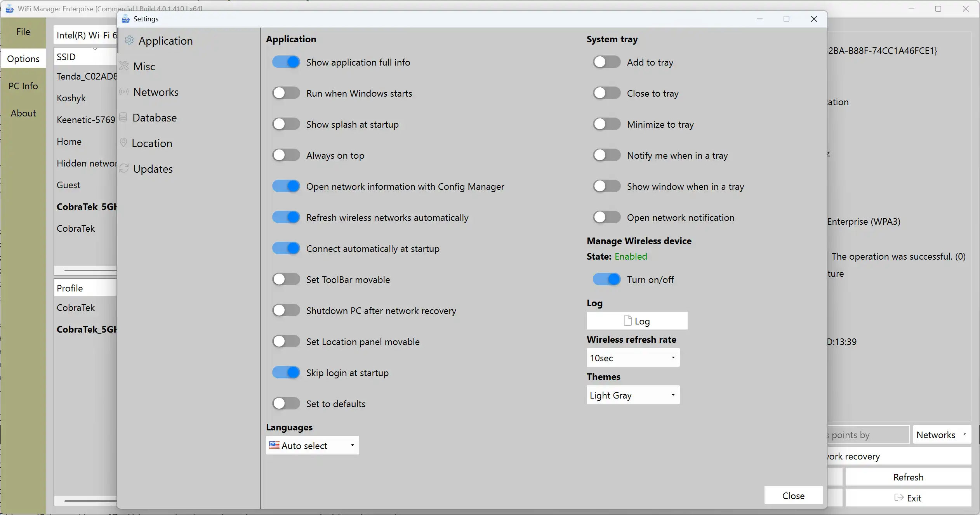This screenshot has width=980, height=515.
Task: Click the Database cylinder icon
Action: (x=123, y=117)
